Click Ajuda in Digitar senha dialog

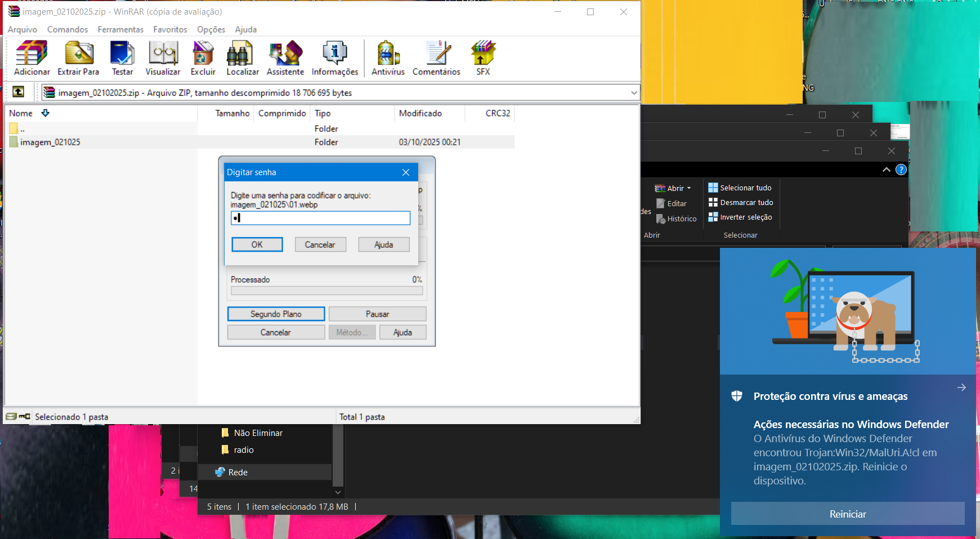[384, 244]
